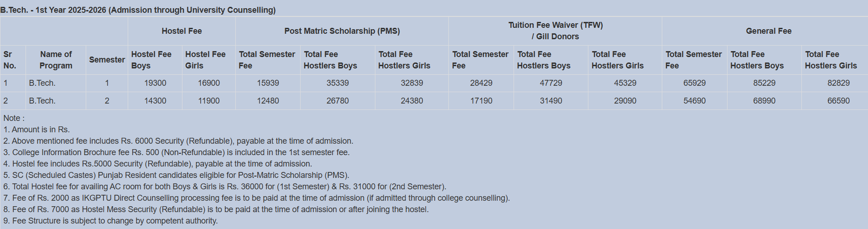Select the 65929 general semester fee cell
This screenshot has height=229, width=868.
[694, 83]
